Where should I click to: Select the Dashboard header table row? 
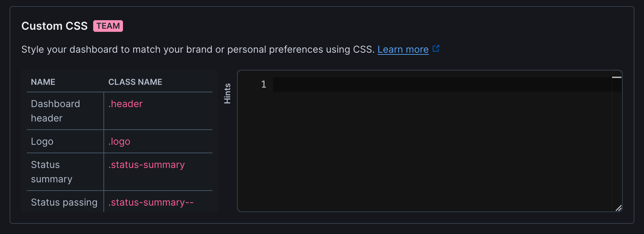(x=65, y=111)
